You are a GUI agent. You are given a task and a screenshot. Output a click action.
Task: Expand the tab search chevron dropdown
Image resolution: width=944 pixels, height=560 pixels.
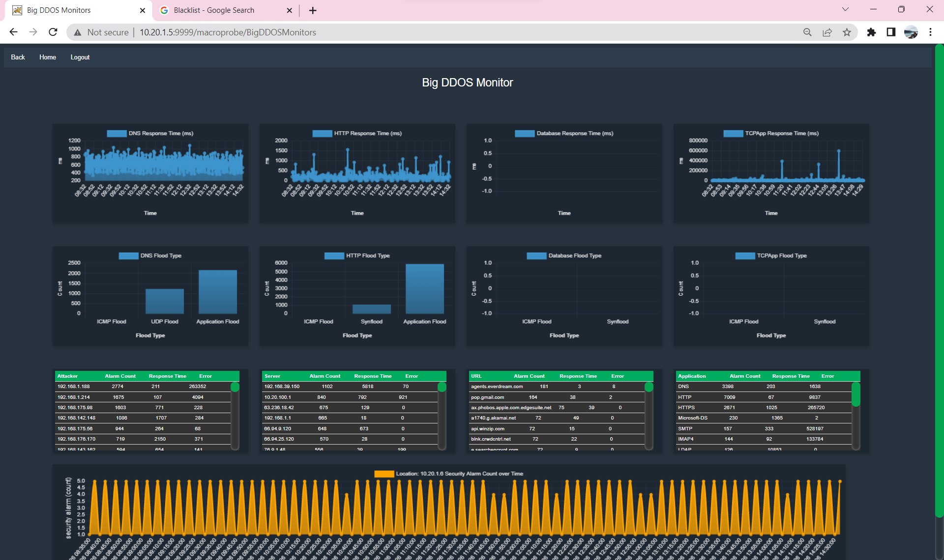pyautogui.click(x=845, y=9)
